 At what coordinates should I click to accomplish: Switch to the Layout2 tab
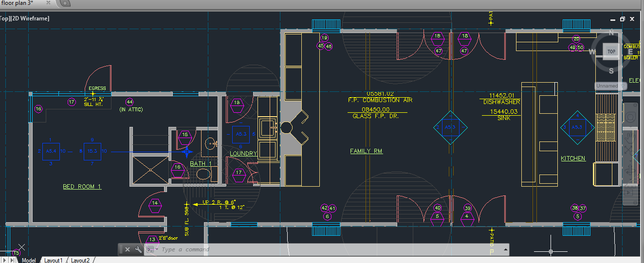(x=80, y=260)
